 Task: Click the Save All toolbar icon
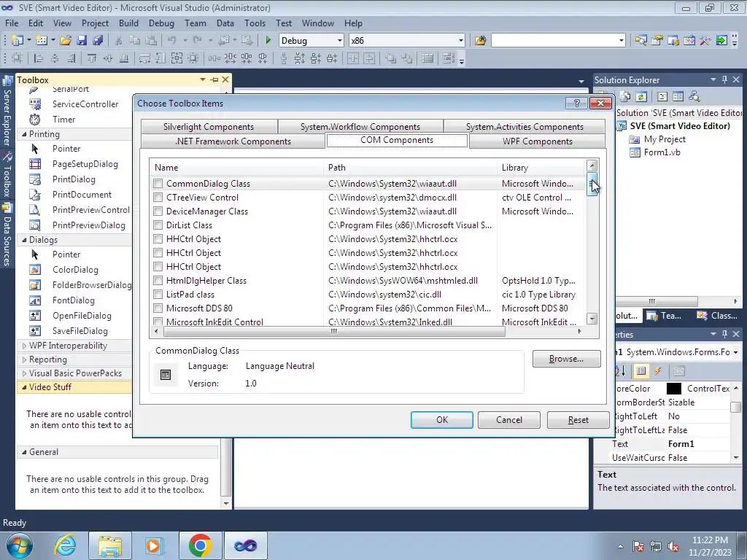[x=98, y=41]
